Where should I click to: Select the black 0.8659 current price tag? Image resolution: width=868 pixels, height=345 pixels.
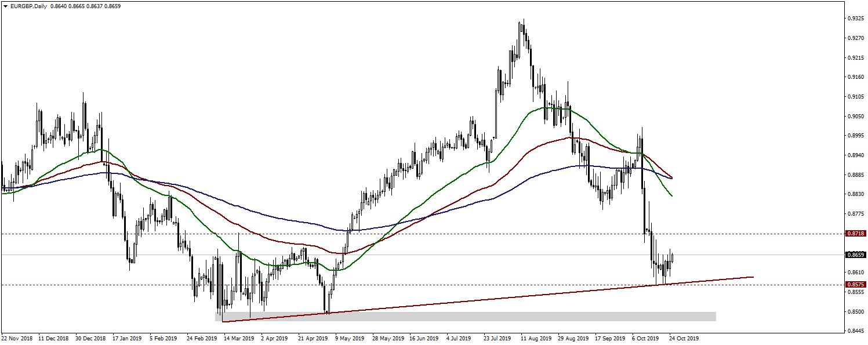tap(856, 255)
